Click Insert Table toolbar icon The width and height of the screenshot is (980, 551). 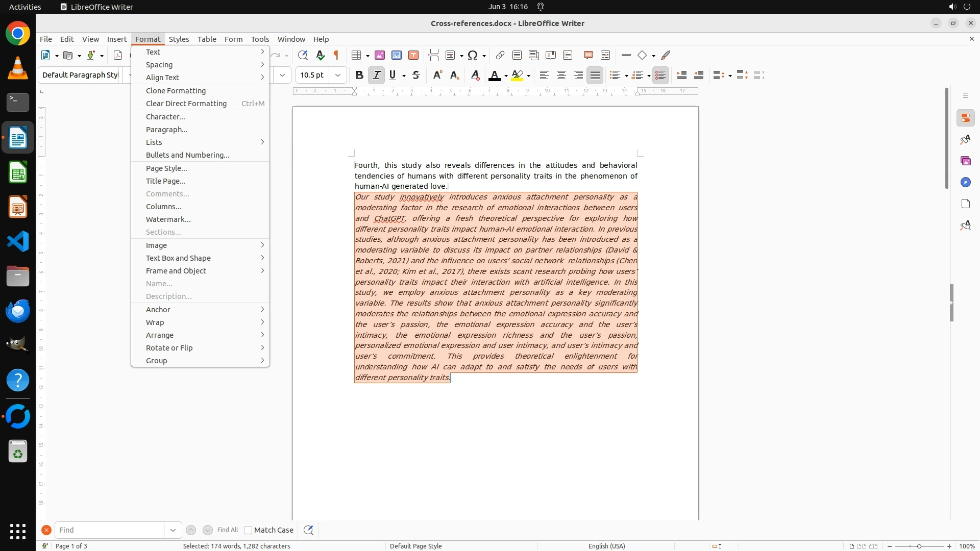click(x=357, y=55)
